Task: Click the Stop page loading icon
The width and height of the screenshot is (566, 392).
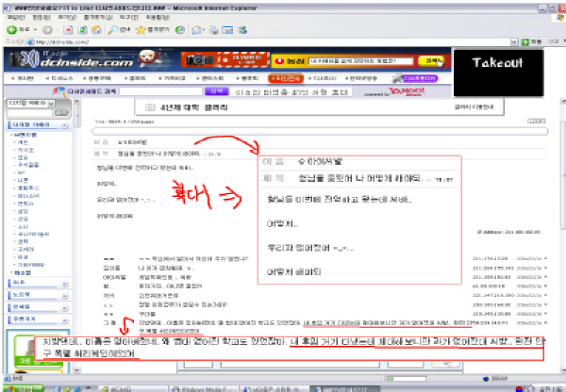Action: pyautogui.click(x=68, y=30)
